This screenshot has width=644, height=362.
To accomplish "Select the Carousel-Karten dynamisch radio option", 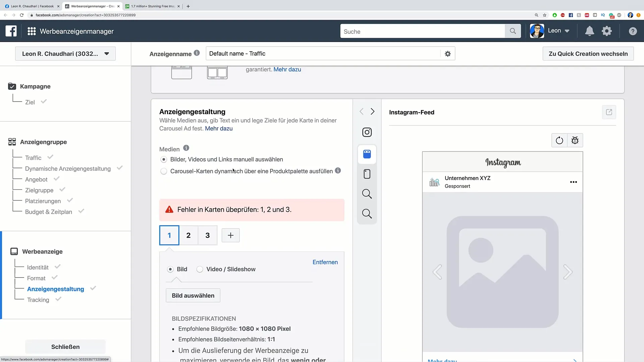I will point(164,171).
